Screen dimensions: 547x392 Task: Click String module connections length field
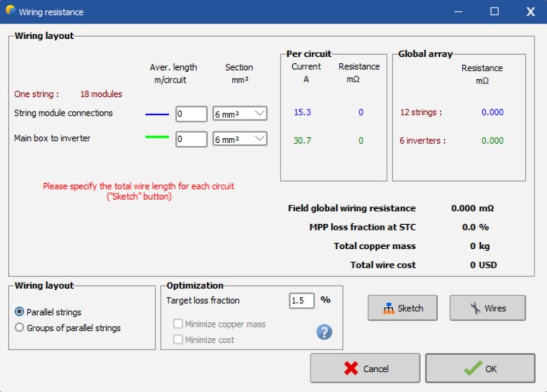(191, 114)
